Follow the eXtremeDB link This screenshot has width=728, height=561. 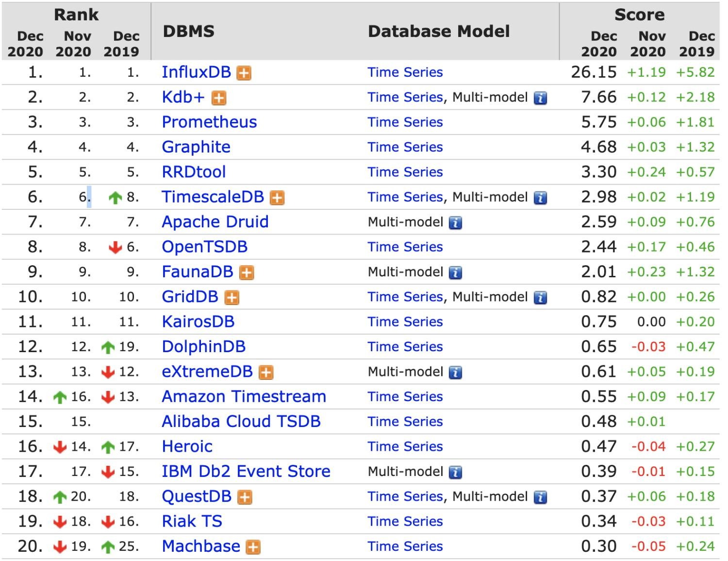pyautogui.click(x=207, y=372)
